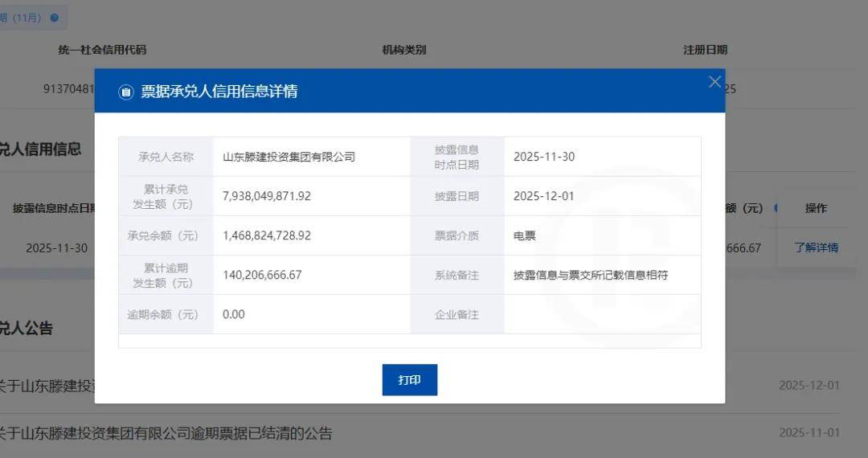Click the (11月) period tab at top
The width and height of the screenshot is (868, 458).
(23, 17)
